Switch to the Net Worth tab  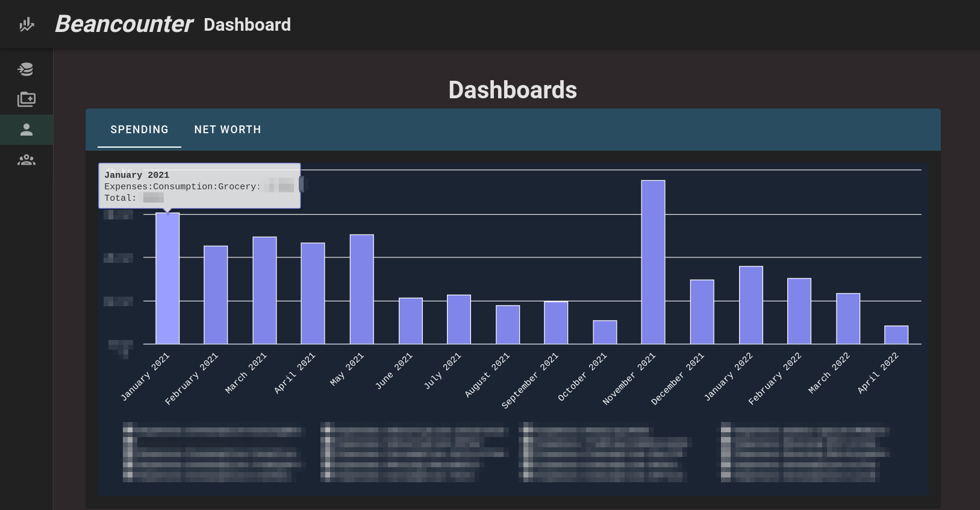228,130
